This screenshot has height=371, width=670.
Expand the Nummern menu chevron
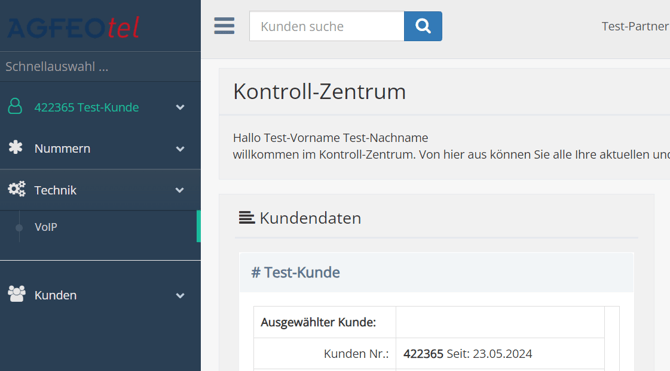pos(180,149)
